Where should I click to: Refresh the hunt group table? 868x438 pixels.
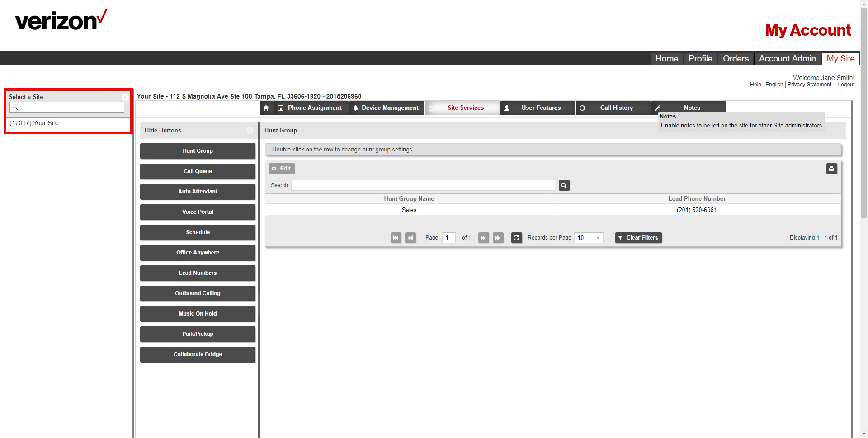[516, 238]
